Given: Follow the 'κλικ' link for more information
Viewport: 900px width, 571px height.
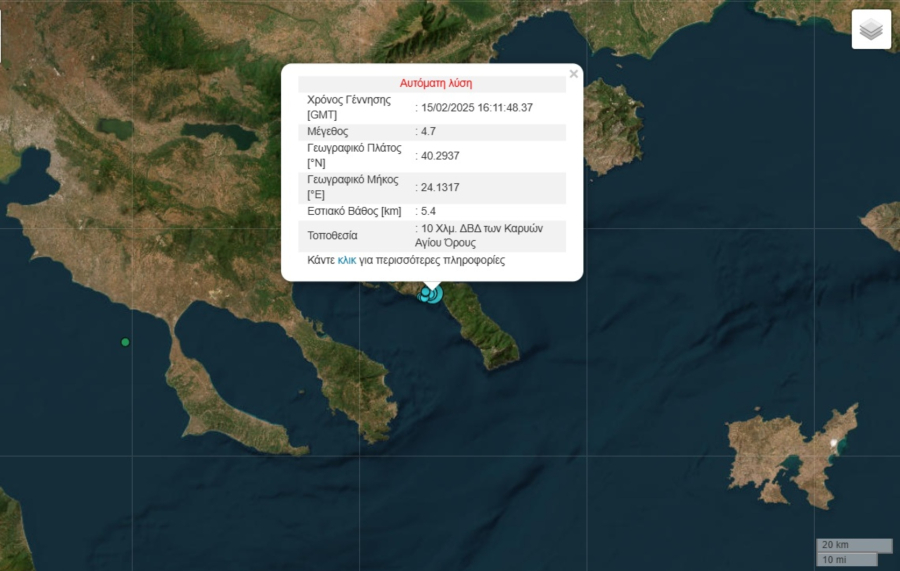Looking at the screenshot, I should click(347, 260).
